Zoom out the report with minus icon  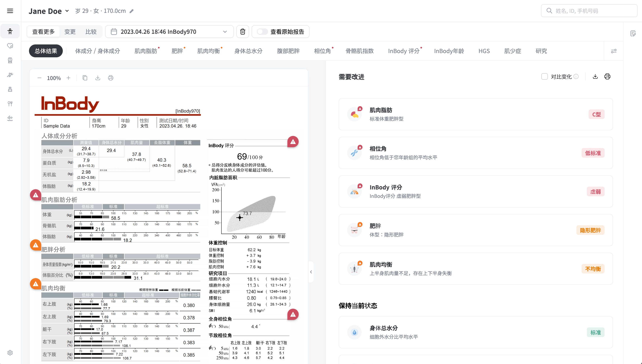pyautogui.click(x=39, y=78)
